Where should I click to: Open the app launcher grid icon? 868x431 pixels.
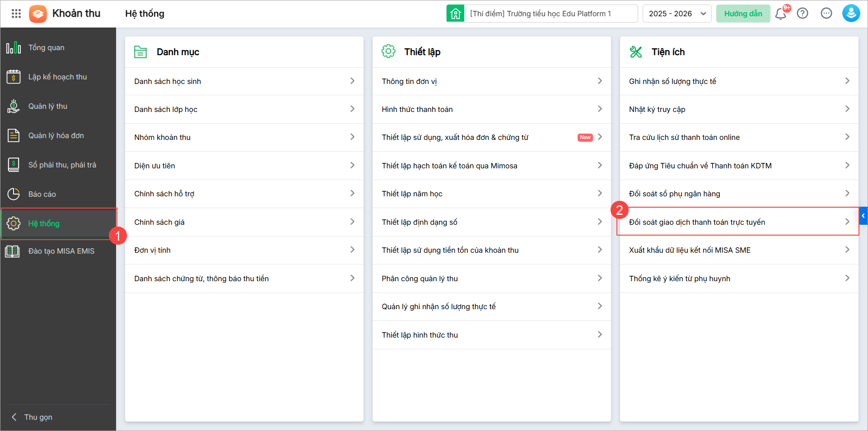click(16, 14)
